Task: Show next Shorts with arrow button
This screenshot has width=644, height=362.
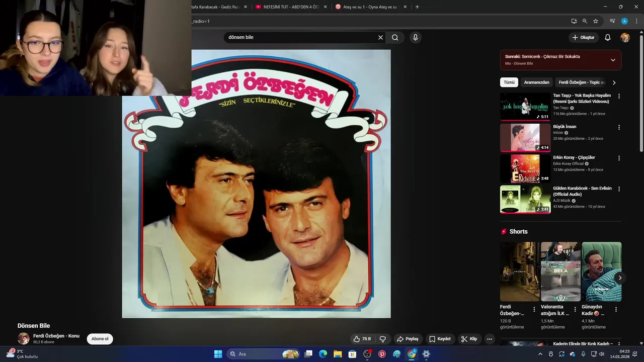Action: pos(620,278)
